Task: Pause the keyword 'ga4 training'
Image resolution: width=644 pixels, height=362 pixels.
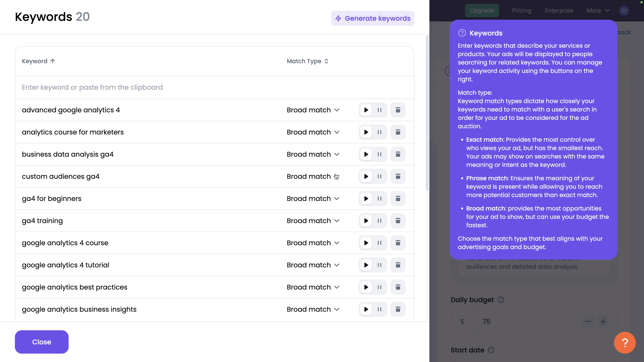Action: 379,221
